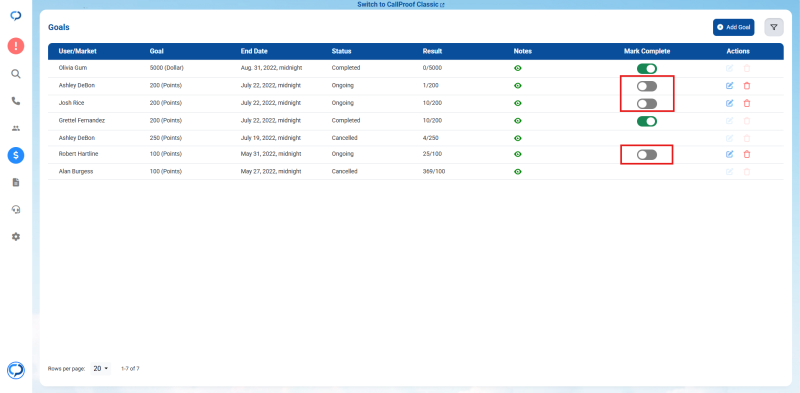Click the End Date column header
The width and height of the screenshot is (800, 393).
pos(254,52)
